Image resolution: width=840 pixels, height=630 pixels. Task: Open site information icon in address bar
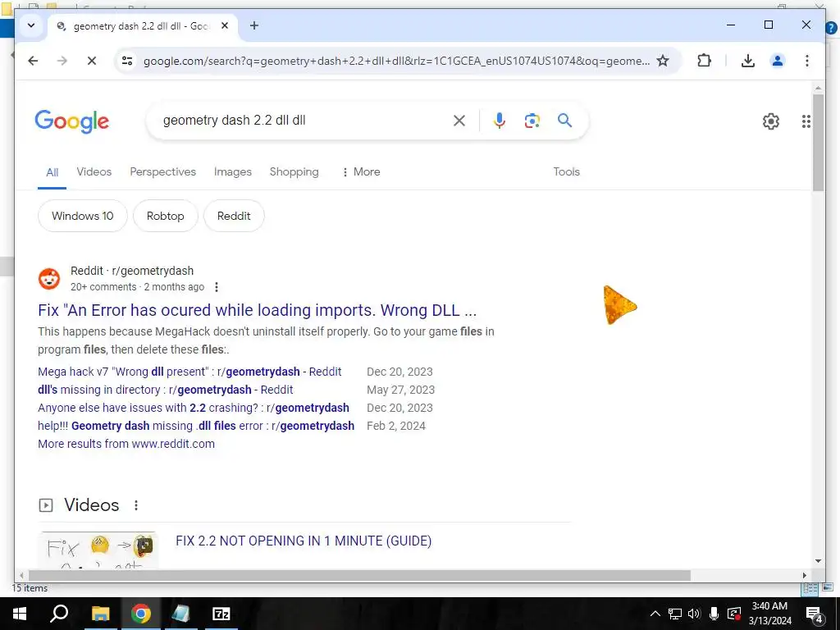[127, 61]
